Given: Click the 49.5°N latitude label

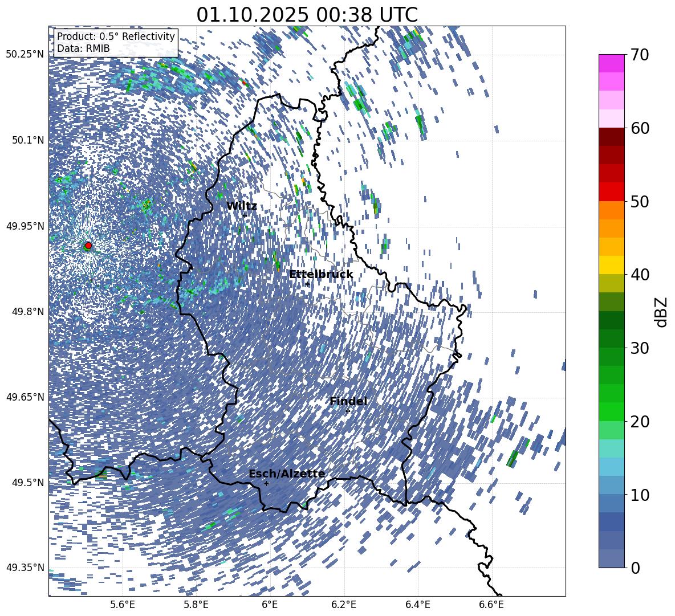Looking at the screenshot, I should click(27, 482).
